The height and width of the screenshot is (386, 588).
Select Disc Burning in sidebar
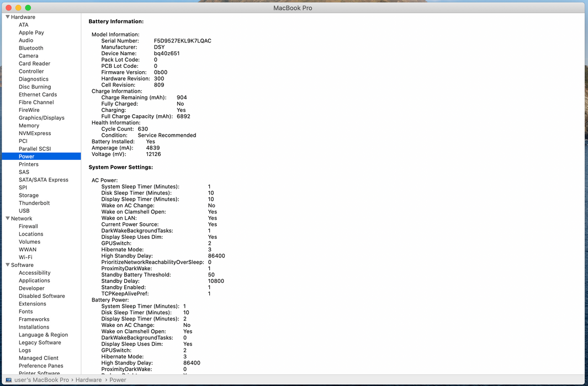pos(35,87)
